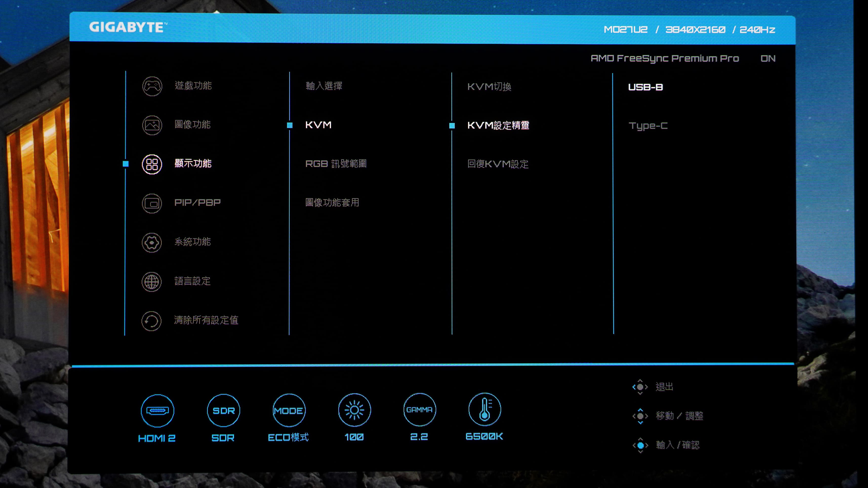The image size is (868, 488).
Task: Click the ECO模式 mode label
Action: 288,437
